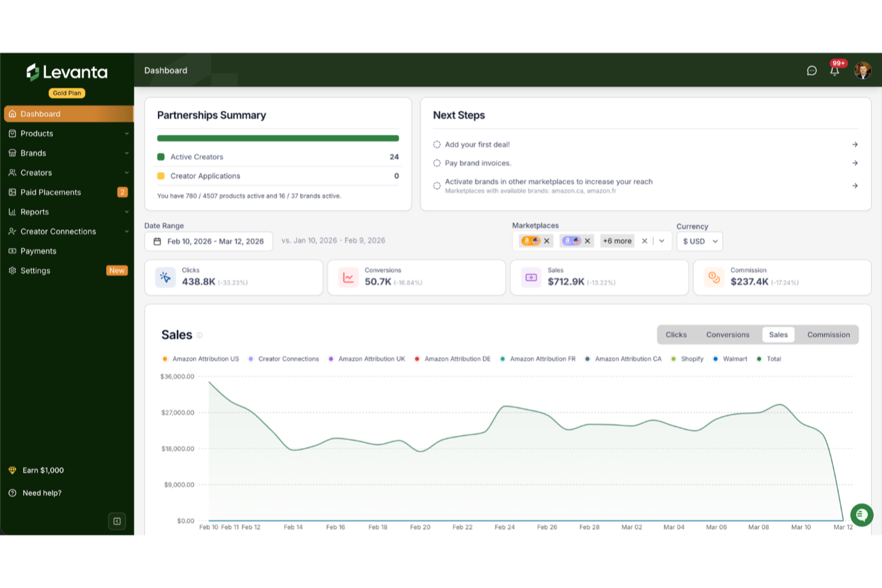Remove a marketplace filter chip with its X

tap(546, 241)
